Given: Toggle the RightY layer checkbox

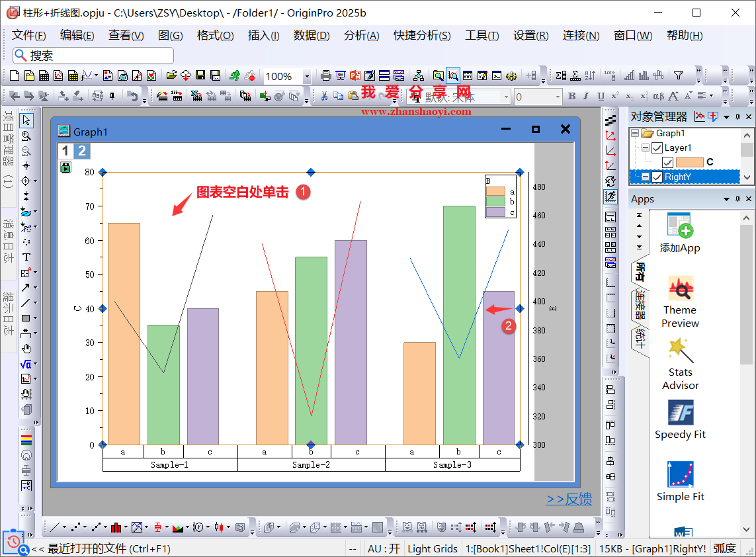Looking at the screenshot, I should click(x=657, y=177).
